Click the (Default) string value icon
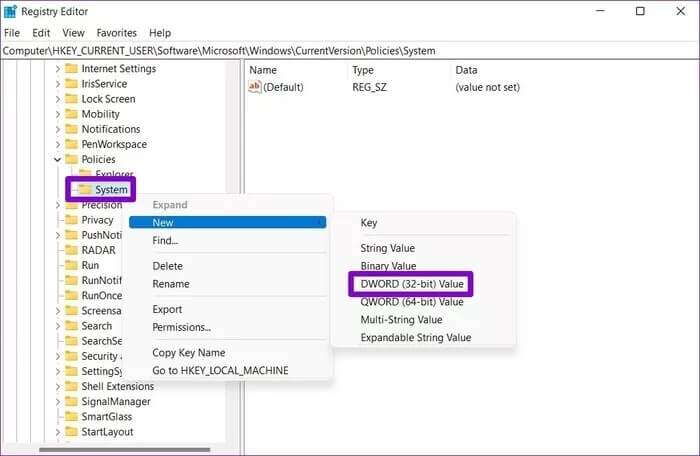Viewport: 700px width, 456px height. click(x=254, y=87)
